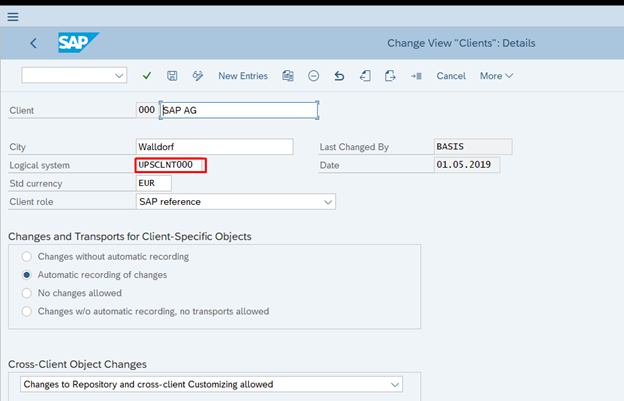The width and height of the screenshot is (624, 401).
Task: Click the client number 000 field
Action: point(146,110)
